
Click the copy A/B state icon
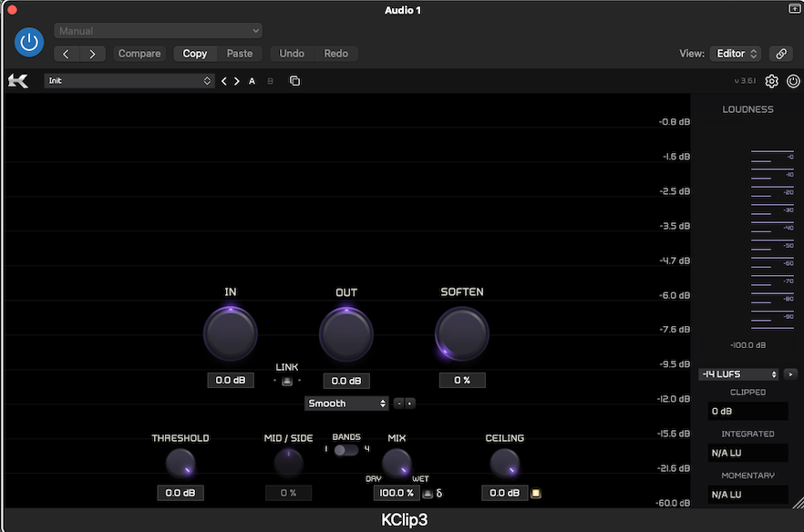click(294, 81)
